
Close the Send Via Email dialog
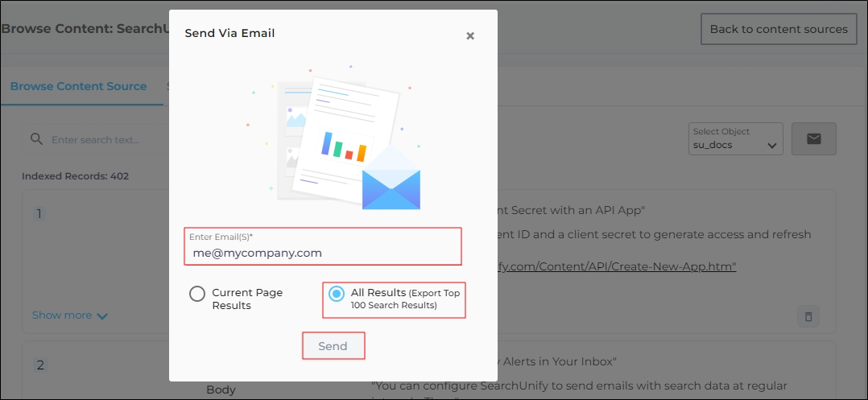470,35
